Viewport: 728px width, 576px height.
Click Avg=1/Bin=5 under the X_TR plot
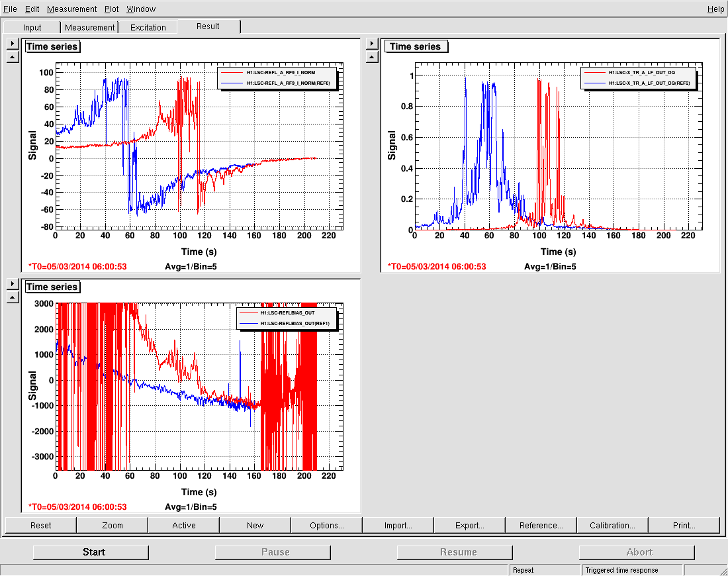click(550, 267)
